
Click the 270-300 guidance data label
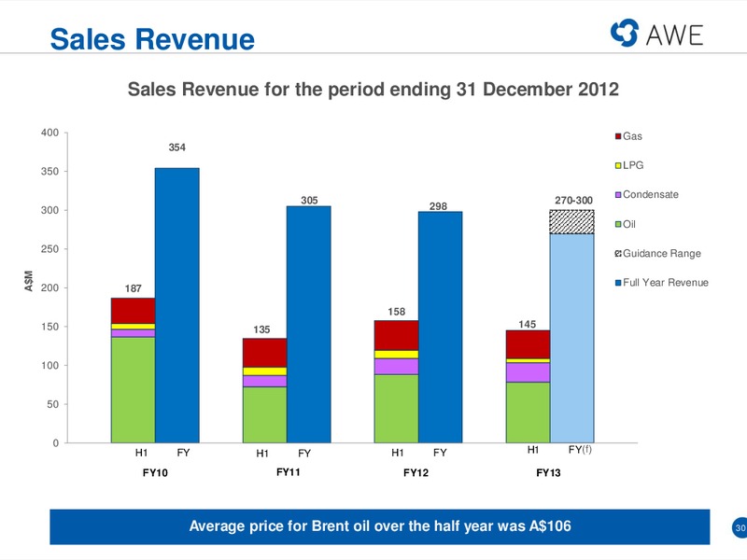pyautogui.click(x=573, y=201)
